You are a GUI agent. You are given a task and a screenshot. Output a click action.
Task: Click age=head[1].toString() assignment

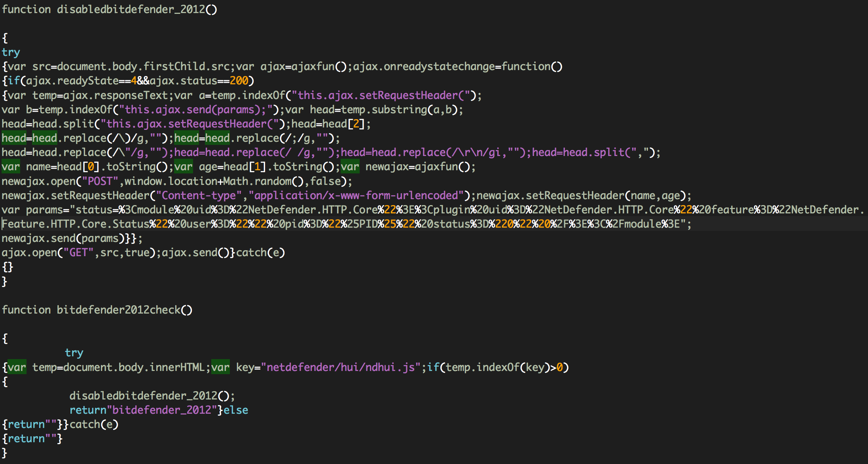[267, 167]
